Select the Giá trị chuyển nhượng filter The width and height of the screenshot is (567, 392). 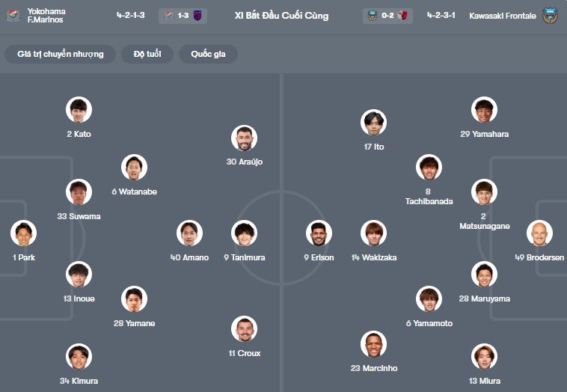click(x=61, y=54)
